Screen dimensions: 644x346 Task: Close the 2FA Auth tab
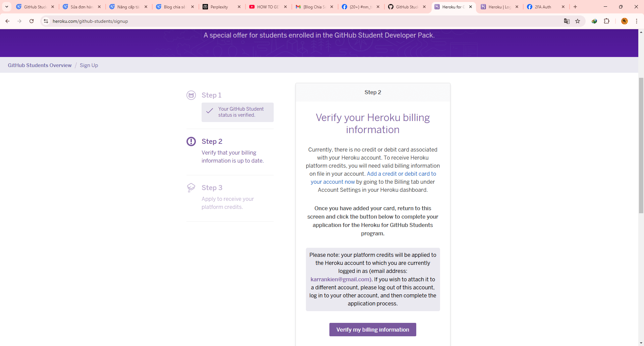click(563, 7)
